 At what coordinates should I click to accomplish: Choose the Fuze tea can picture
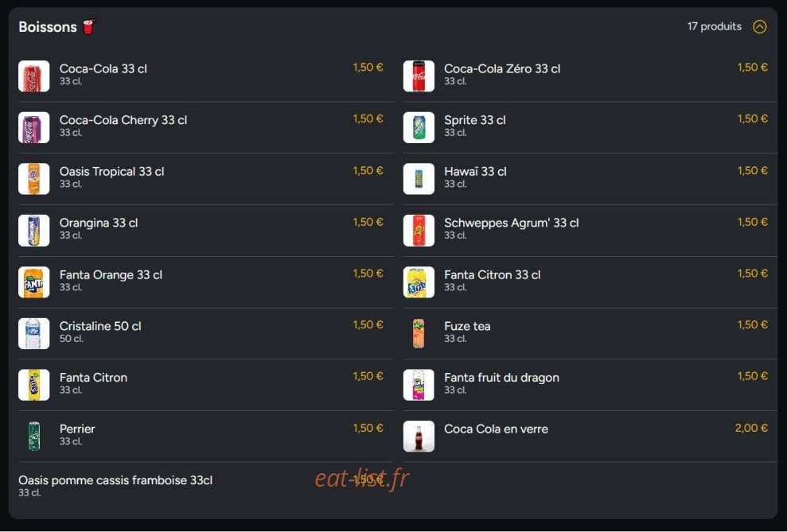coord(419,333)
